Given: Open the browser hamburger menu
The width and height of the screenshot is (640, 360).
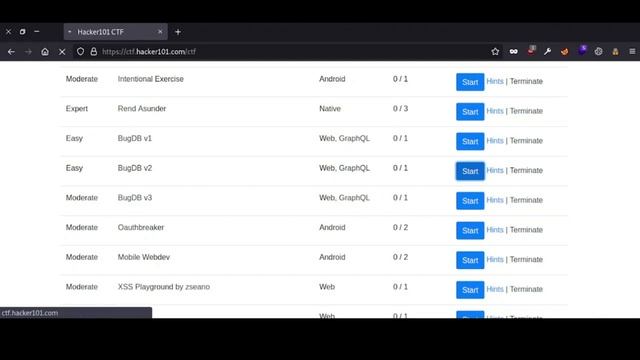Looking at the screenshot, I should pyautogui.click(x=632, y=51).
